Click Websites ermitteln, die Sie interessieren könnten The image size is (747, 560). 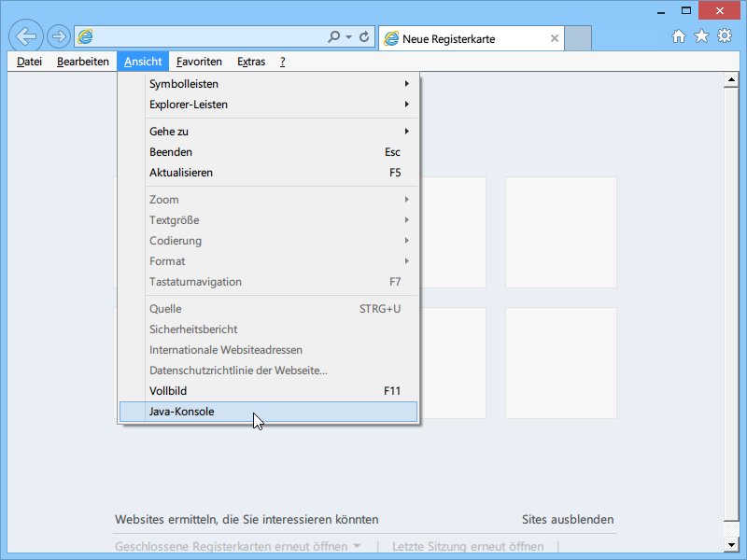point(247,519)
